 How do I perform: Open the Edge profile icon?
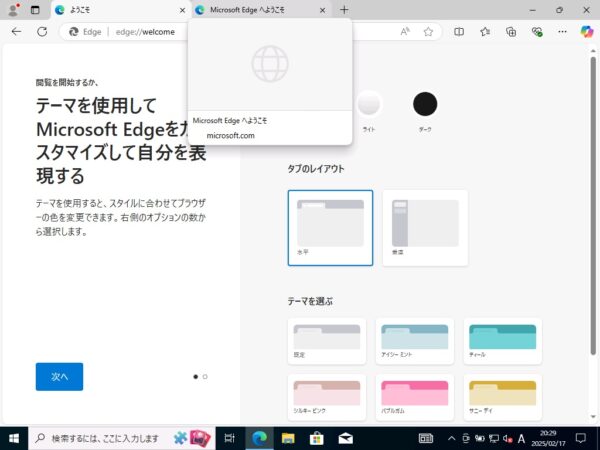14,10
